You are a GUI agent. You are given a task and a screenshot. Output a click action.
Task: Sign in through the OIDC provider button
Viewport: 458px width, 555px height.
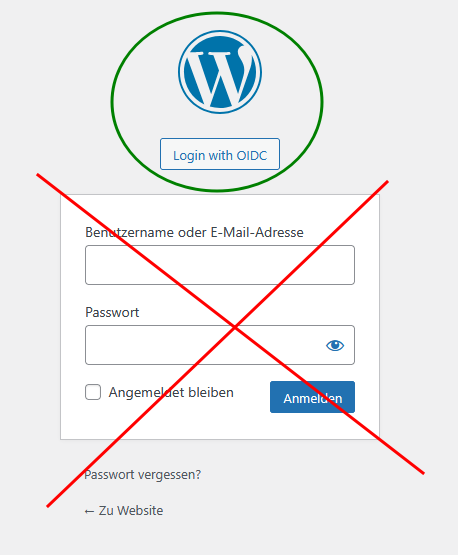220,154
